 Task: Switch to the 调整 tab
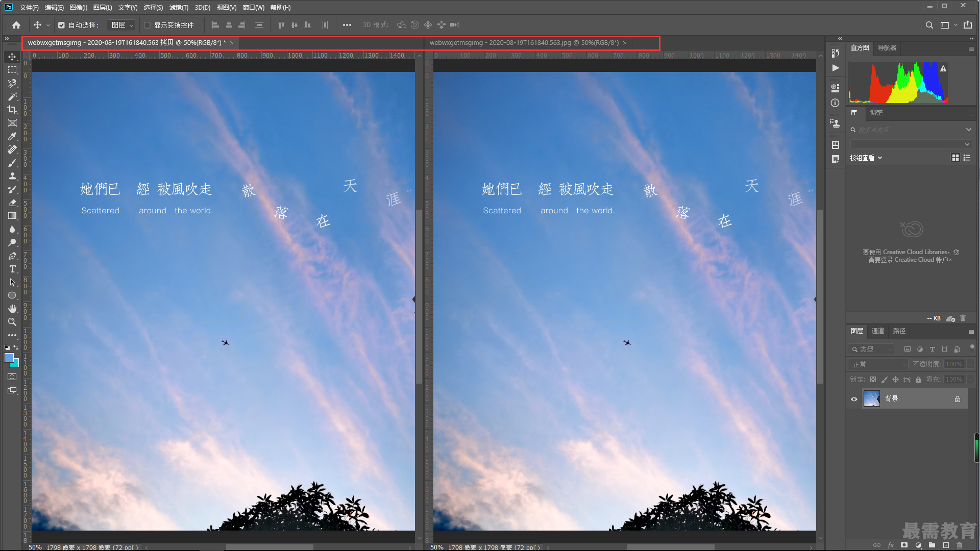tap(876, 113)
